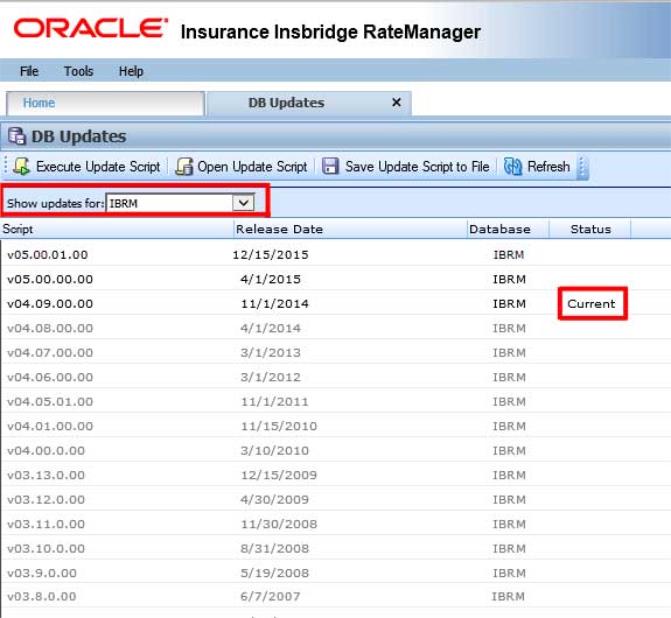Screen dimensions: 671x618
Task: Click the Save Update Script floppy icon
Action: 330,166
